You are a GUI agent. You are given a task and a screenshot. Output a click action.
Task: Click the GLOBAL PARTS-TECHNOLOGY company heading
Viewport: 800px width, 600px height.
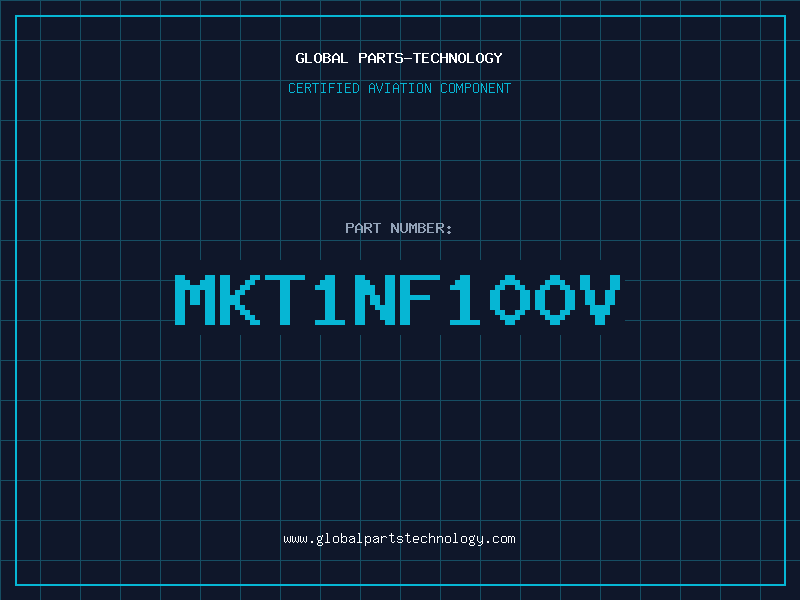399,58
